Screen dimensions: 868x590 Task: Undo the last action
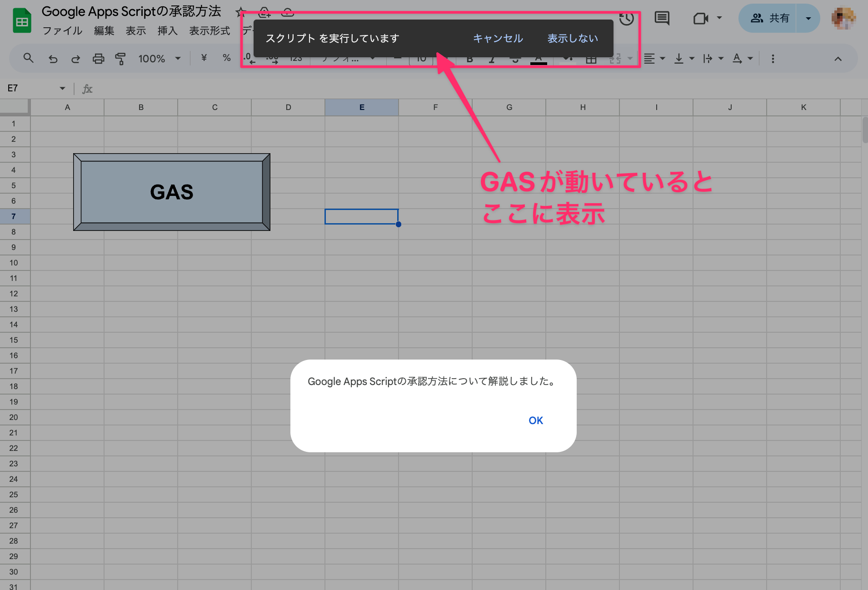tap(53, 59)
